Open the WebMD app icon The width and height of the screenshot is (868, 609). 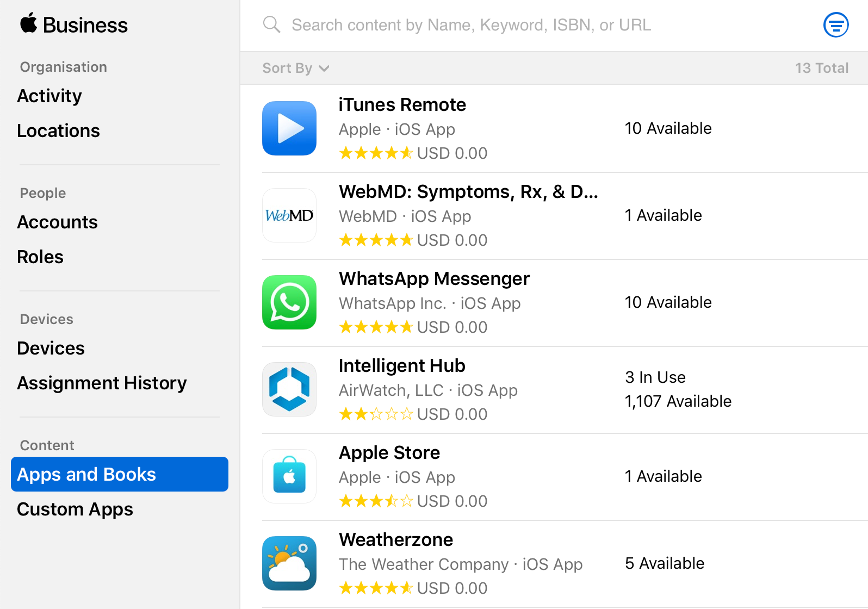pos(289,215)
